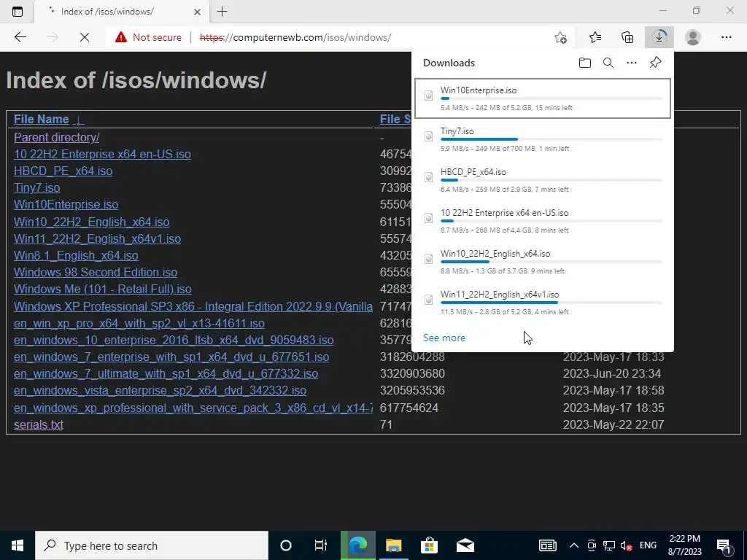
Task: Open the Windows Start menu
Action: 18,545
